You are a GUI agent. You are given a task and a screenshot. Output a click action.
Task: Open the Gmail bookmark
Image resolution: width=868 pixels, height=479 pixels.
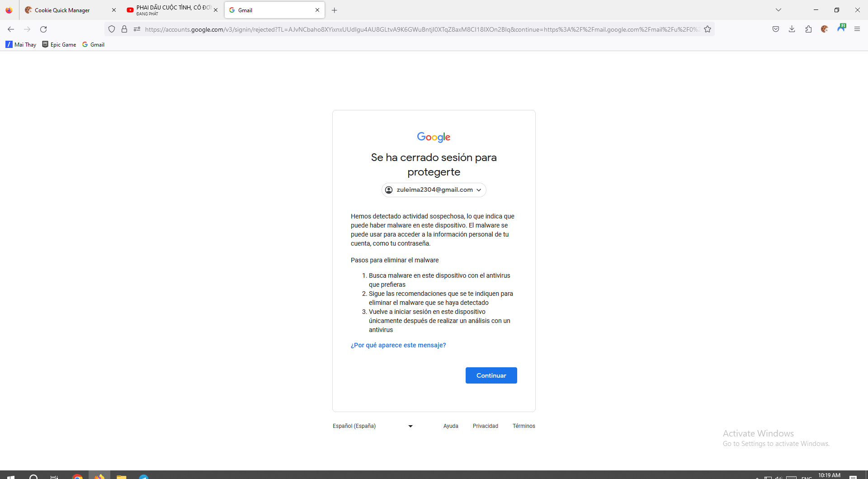pyautogui.click(x=93, y=44)
